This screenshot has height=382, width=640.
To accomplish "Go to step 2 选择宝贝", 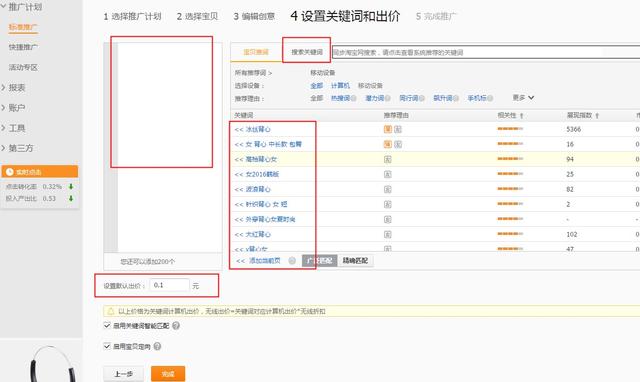I will click(x=197, y=16).
